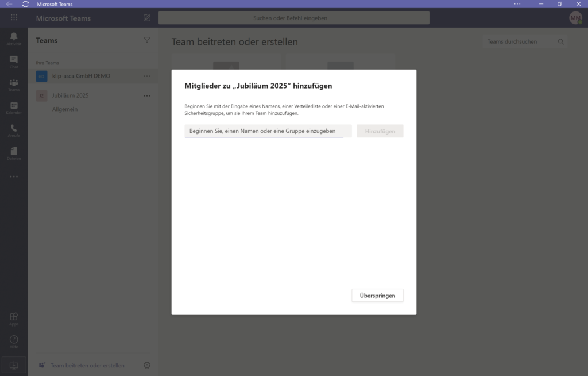The height and width of the screenshot is (376, 588).
Task: Open manage teams settings gear
Action: pyautogui.click(x=147, y=365)
